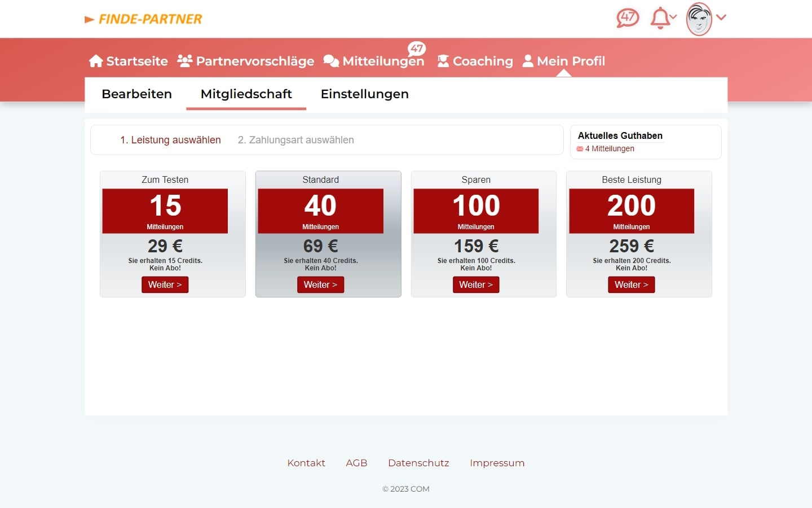Open the Kontakt page link

(306, 462)
